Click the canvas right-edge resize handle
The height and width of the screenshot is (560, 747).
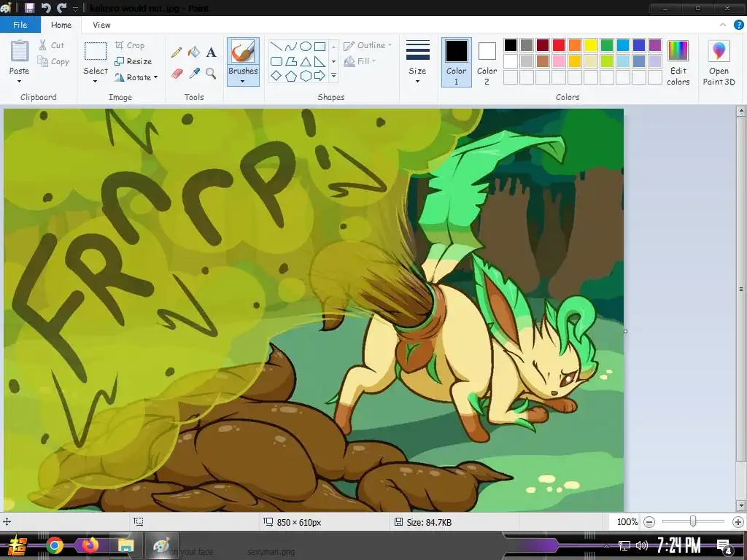tap(625, 332)
